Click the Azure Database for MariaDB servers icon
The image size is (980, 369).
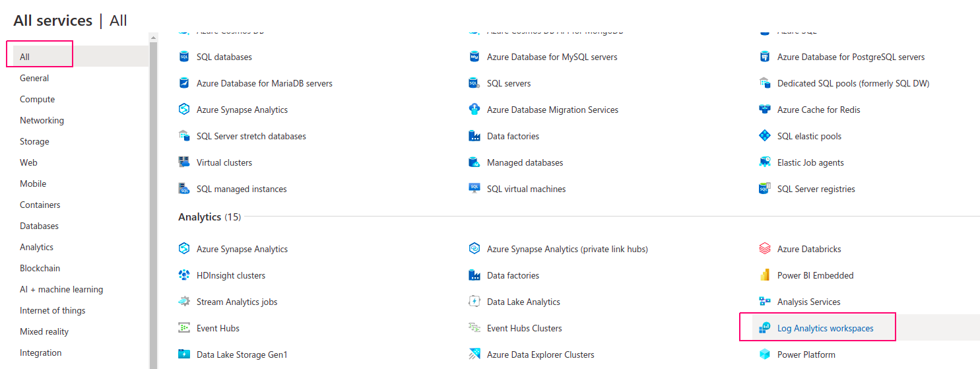click(184, 83)
